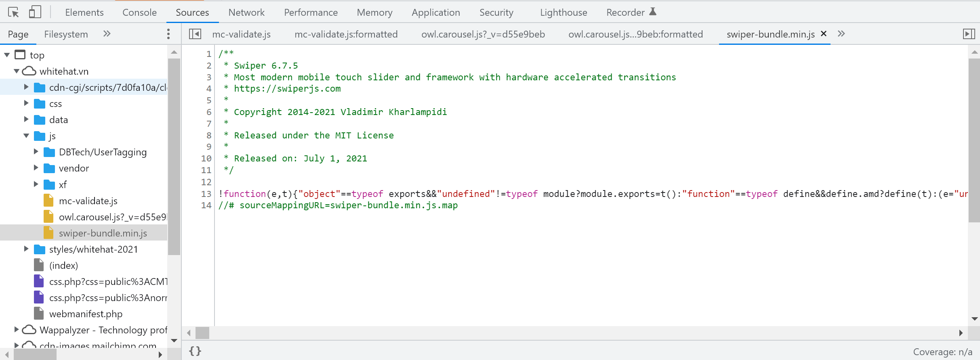
Task: Click the navigator horizontal scrollbar thumb
Action: 35,355
